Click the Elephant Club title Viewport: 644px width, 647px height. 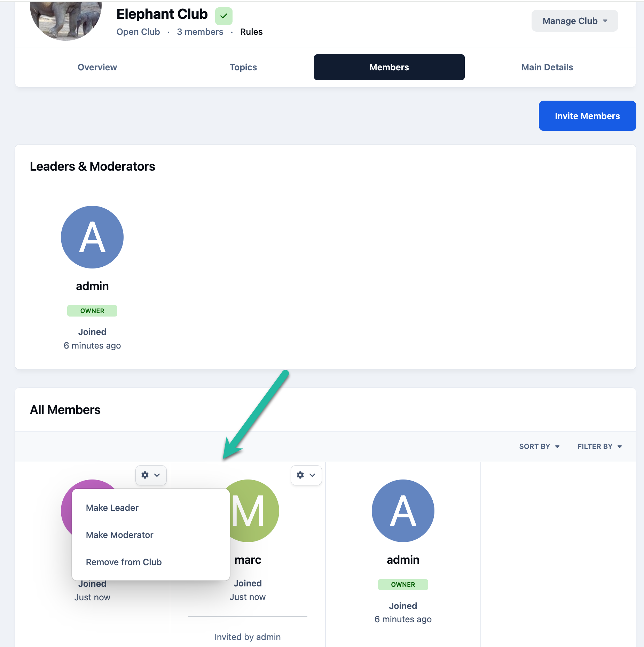(162, 14)
